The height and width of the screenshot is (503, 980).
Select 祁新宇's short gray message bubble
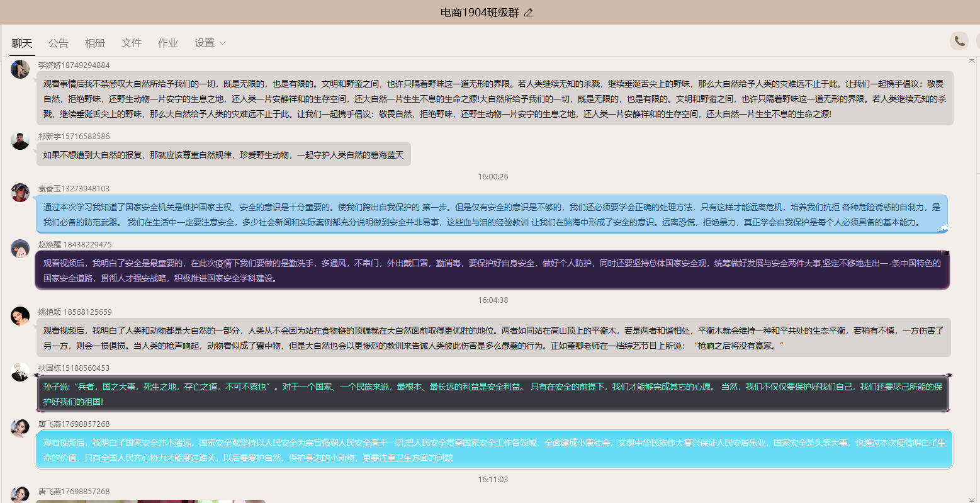[x=223, y=154]
